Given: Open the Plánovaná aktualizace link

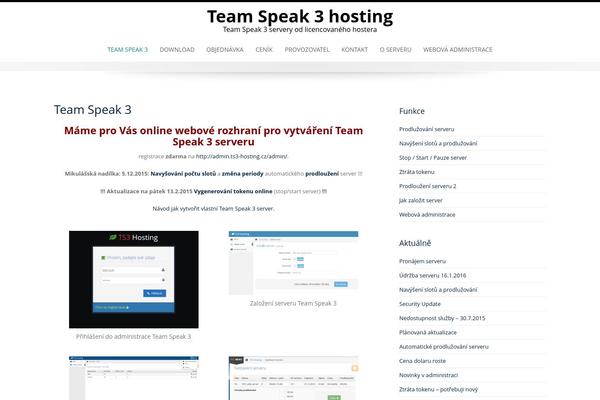Looking at the screenshot, I should (428, 332).
